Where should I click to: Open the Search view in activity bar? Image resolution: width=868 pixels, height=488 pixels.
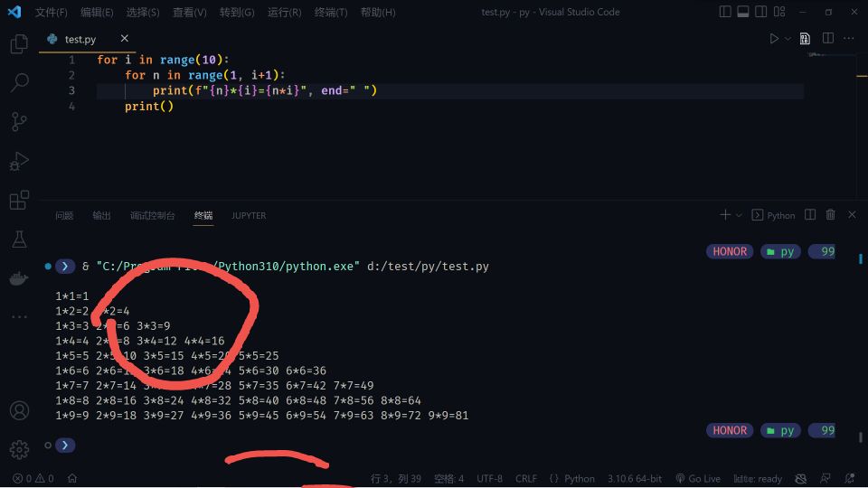click(19, 83)
